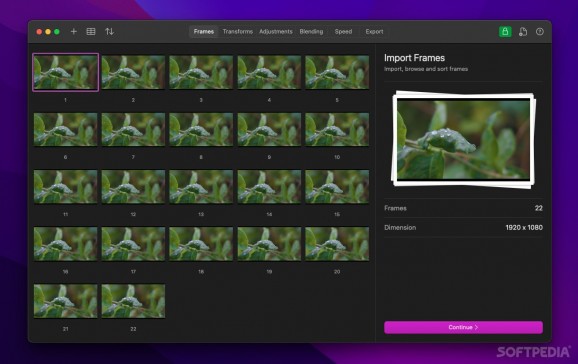This screenshot has height=364, width=578.
Task: Click the Import Frames heading
Action: coord(414,58)
